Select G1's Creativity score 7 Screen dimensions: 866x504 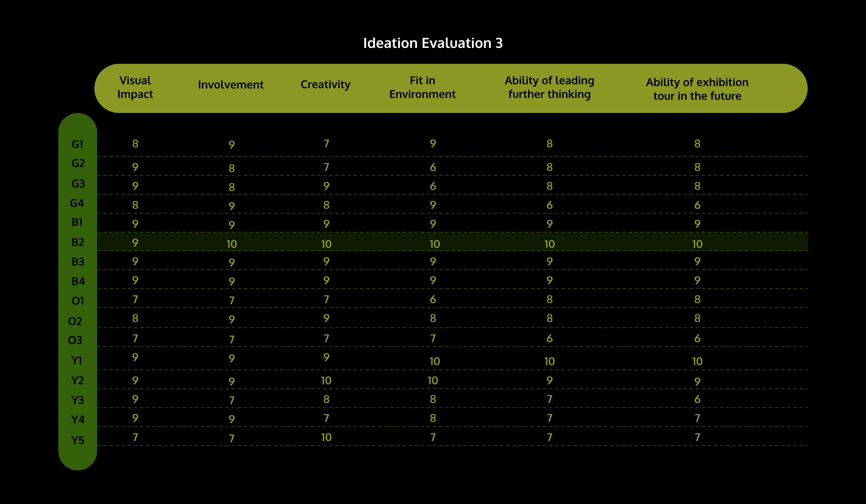click(x=326, y=143)
